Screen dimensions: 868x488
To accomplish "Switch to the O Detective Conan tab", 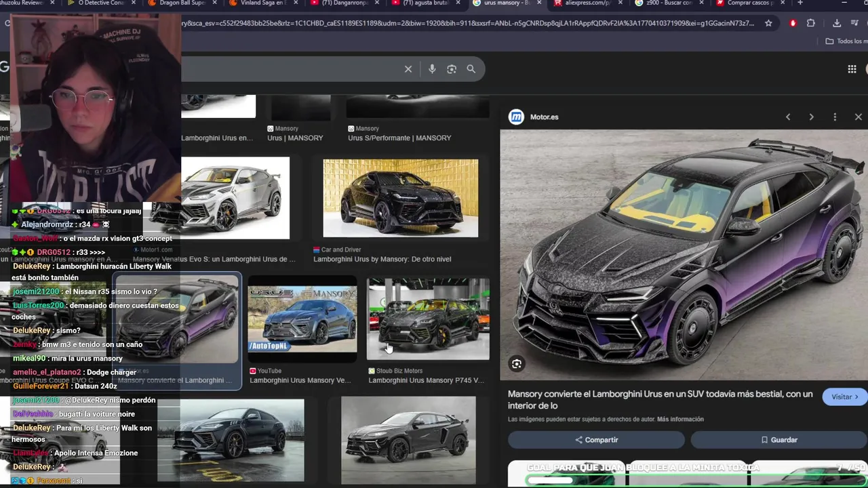I will [100, 3].
